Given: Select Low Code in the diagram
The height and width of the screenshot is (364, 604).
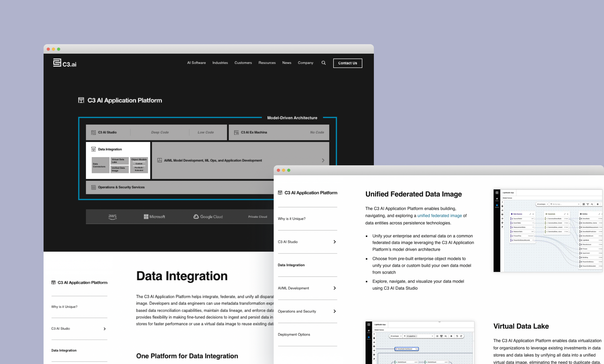Looking at the screenshot, I should pyautogui.click(x=206, y=132).
